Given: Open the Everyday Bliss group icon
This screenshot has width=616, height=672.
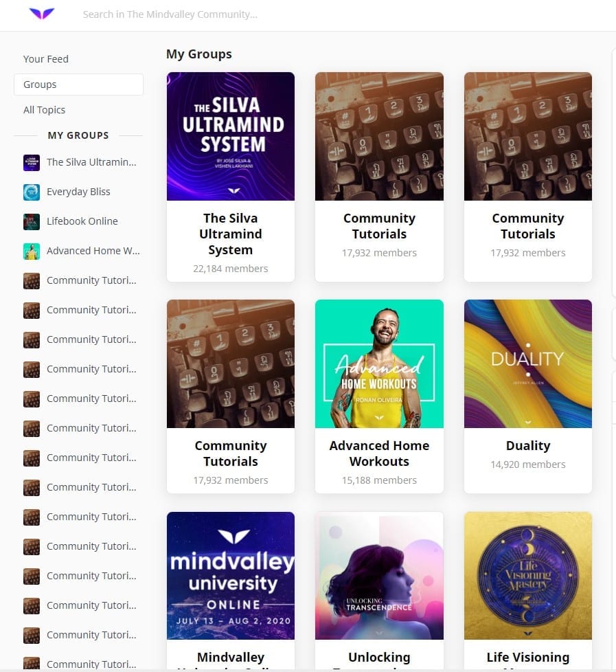Looking at the screenshot, I should [x=32, y=192].
